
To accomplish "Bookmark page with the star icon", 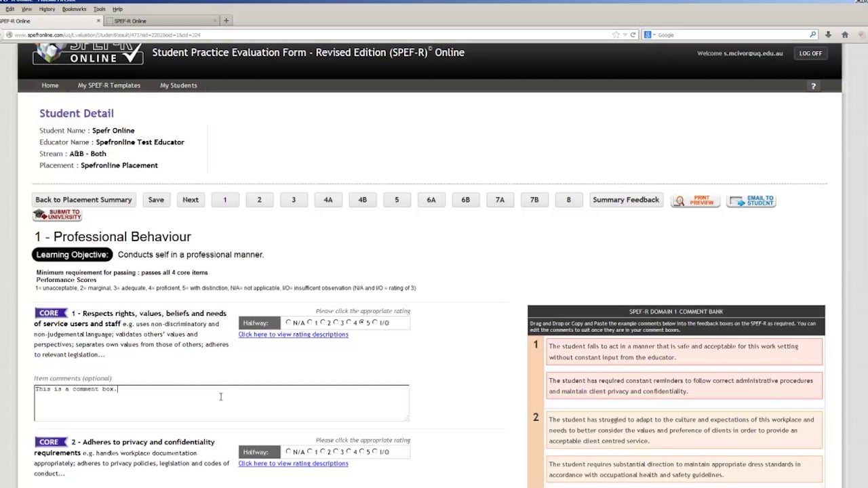I will point(616,35).
